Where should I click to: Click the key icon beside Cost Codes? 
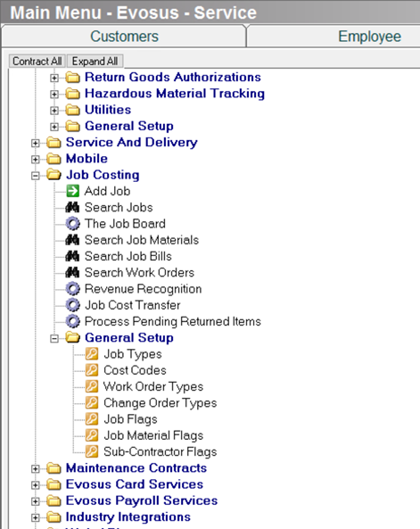pyautogui.click(x=92, y=370)
